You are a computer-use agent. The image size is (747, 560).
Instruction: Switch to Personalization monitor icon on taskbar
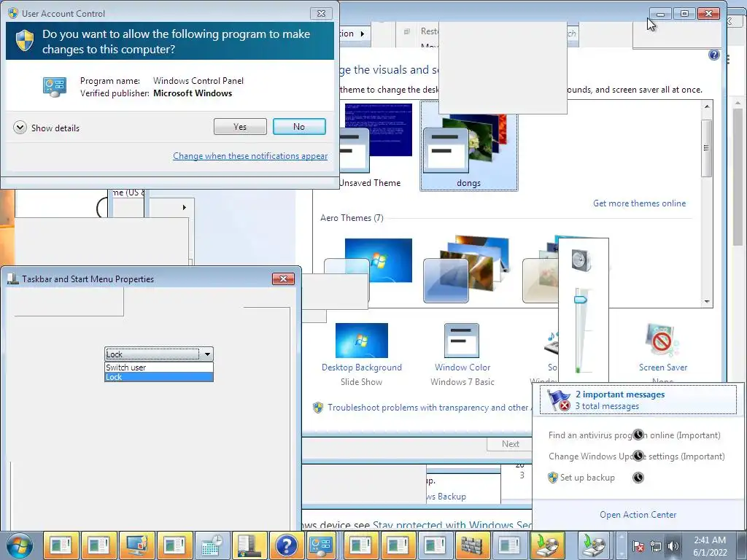click(136, 545)
